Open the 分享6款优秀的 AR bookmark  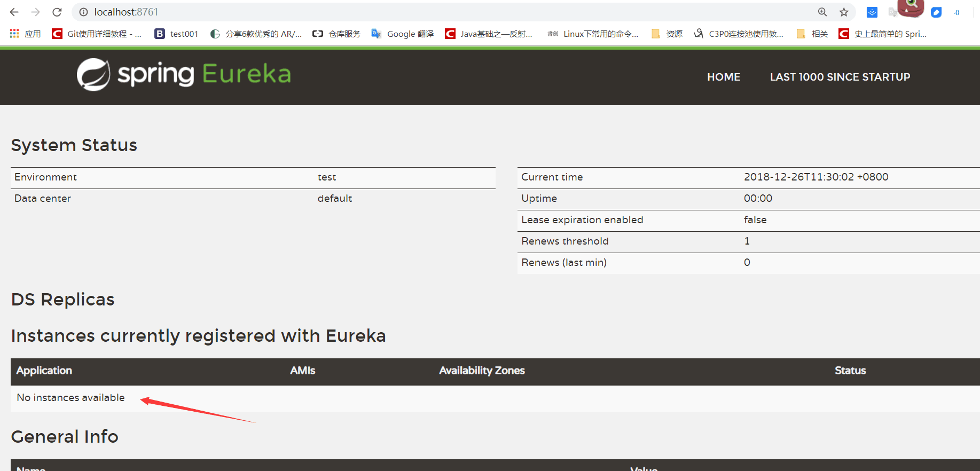[256, 34]
